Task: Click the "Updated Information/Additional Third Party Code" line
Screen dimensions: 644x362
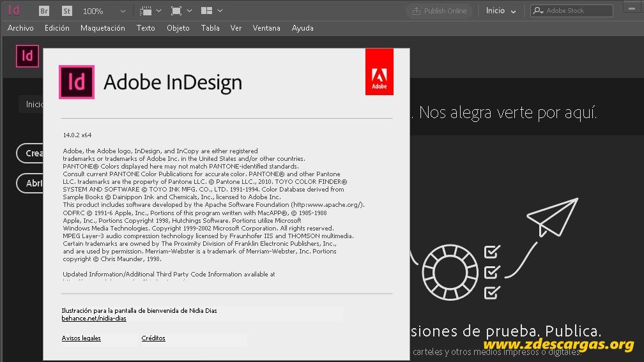Action: (x=169, y=274)
